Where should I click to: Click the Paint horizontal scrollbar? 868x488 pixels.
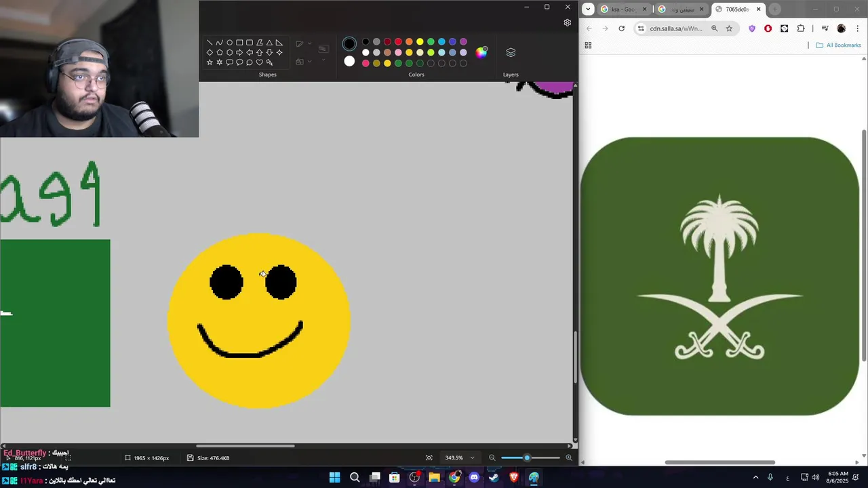(245, 446)
